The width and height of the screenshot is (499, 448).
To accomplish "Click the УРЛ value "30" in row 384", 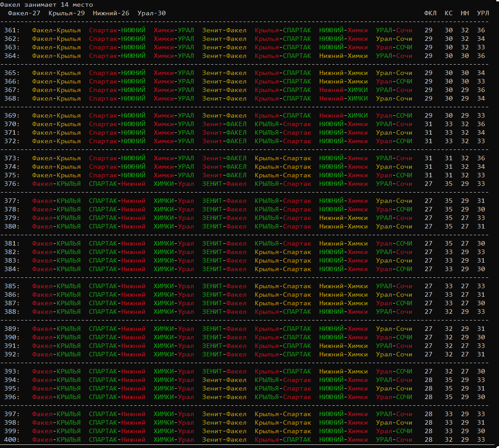I will click(x=481, y=269).
